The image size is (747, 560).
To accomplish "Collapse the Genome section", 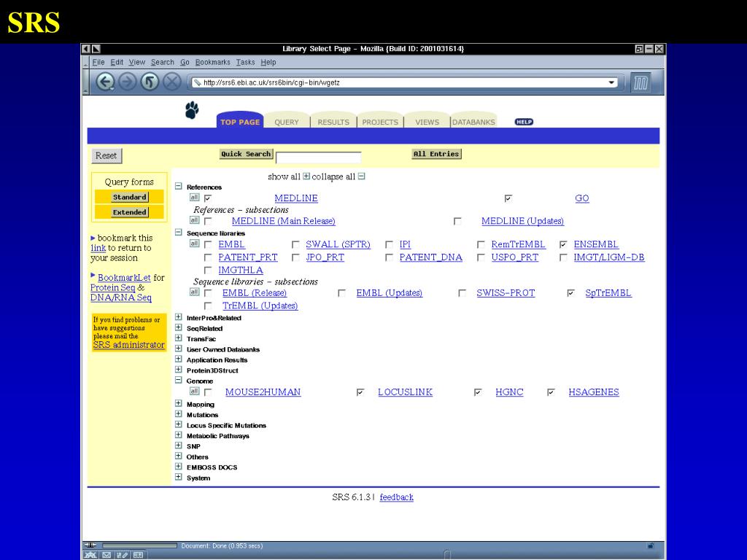I will (178, 380).
